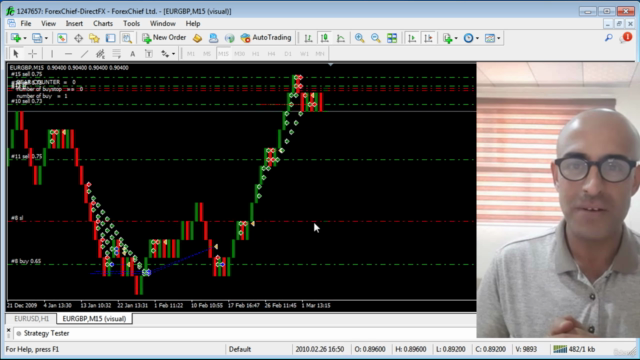Expand the Indicators dropdown arrow
Screen dimensions: 640x360
(x=456, y=38)
